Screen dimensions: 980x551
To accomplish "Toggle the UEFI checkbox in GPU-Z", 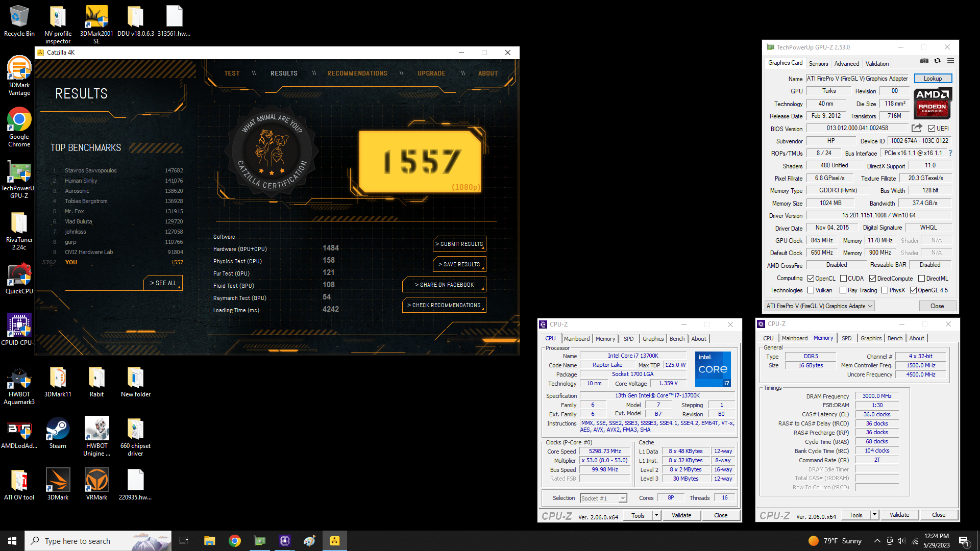I will (932, 129).
